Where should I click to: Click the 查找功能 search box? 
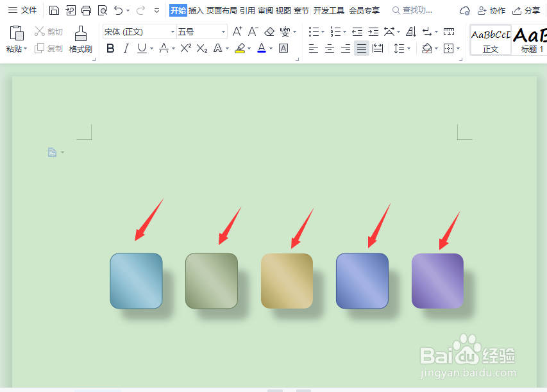(x=412, y=10)
